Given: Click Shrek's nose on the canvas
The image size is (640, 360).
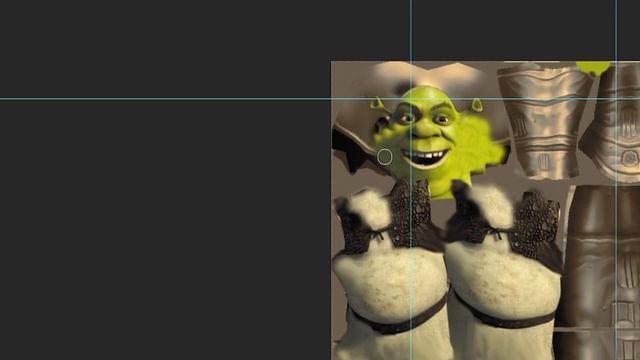Looking at the screenshot, I should tap(425, 130).
